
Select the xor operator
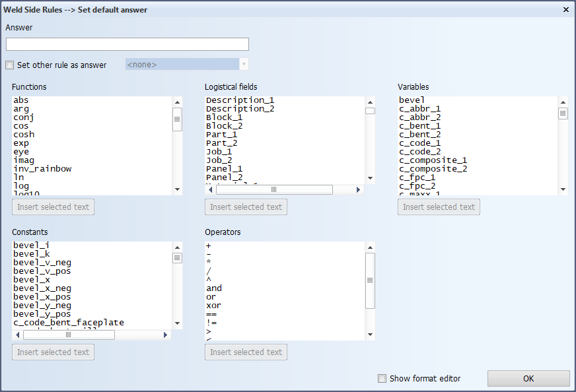coord(213,306)
